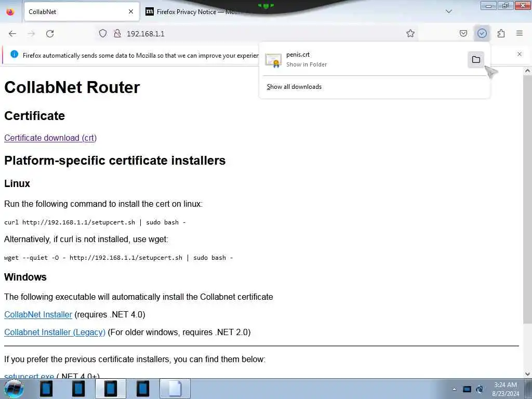Open the clock showing 3:24 AM

pyautogui.click(x=505, y=389)
